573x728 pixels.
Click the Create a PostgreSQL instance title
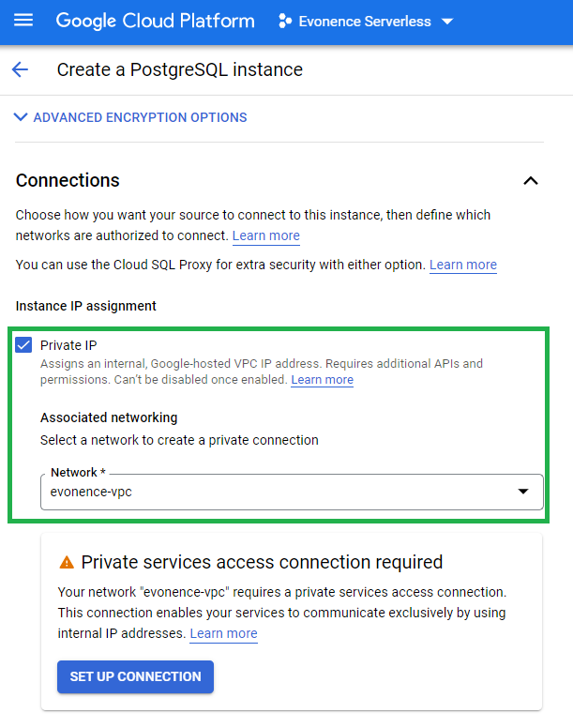(x=180, y=69)
